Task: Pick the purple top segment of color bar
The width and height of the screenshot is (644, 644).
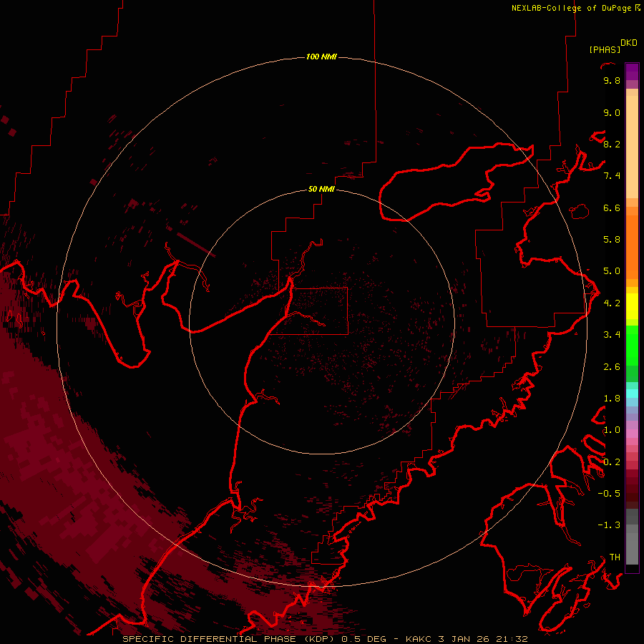Action: [x=632, y=72]
